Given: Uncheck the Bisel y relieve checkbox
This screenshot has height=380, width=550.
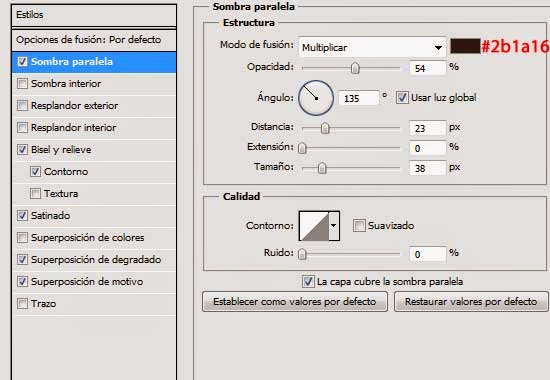Looking at the screenshot, I should coord(22,149).
